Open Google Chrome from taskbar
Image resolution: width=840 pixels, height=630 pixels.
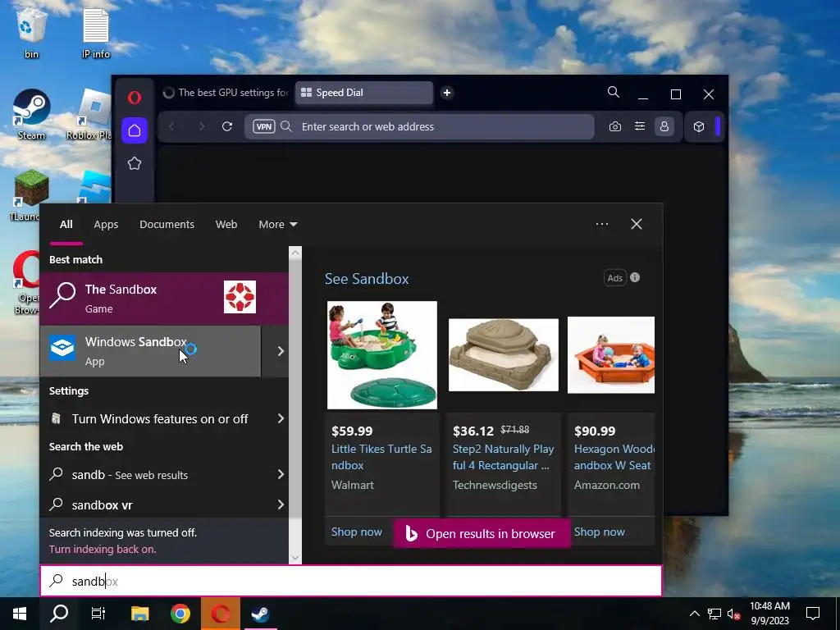coord(180,614)
